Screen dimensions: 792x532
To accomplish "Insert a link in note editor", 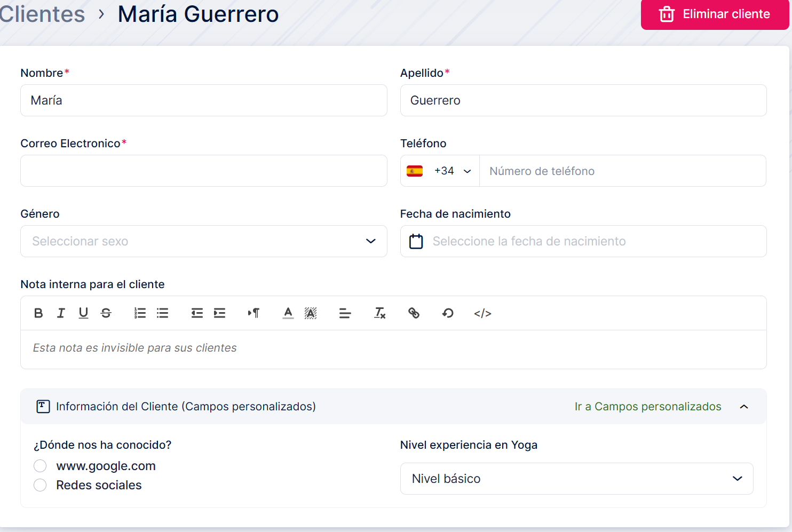I will [x=414, y=313].
